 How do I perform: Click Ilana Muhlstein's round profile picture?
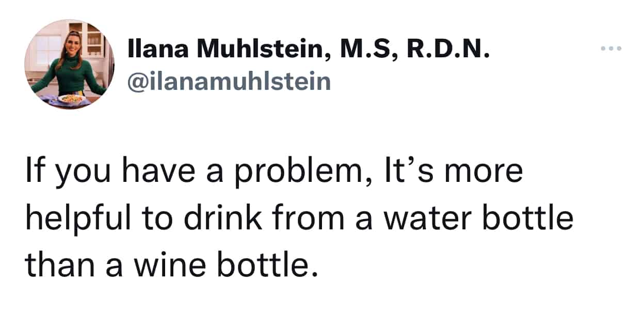[x=69, y=65]
